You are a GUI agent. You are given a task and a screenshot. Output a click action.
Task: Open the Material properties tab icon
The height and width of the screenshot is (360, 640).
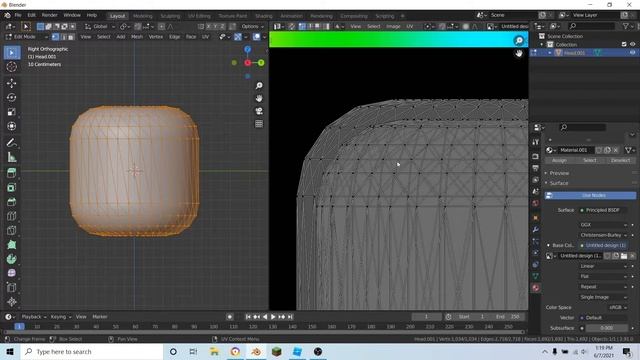click(536, 288)
